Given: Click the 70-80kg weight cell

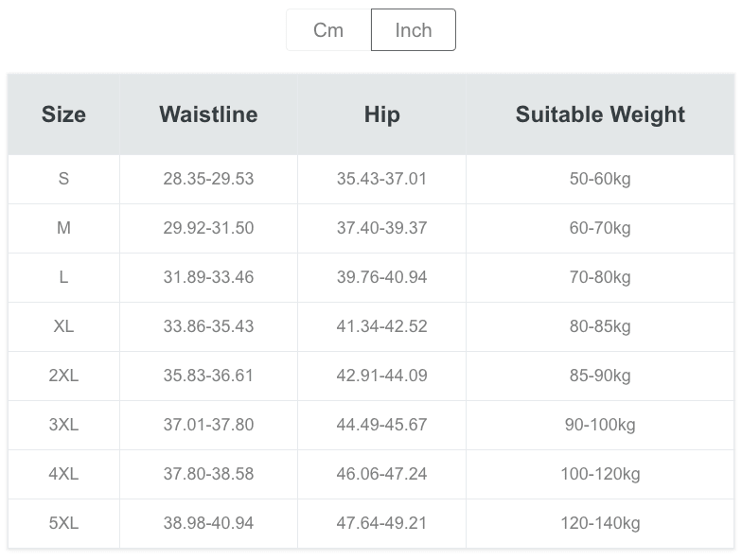Looking at the screenshot, I should (600, 277).
